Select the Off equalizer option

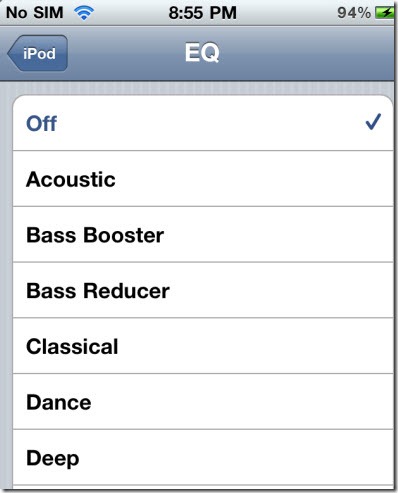pyautogui.click(x=203, y=123)
